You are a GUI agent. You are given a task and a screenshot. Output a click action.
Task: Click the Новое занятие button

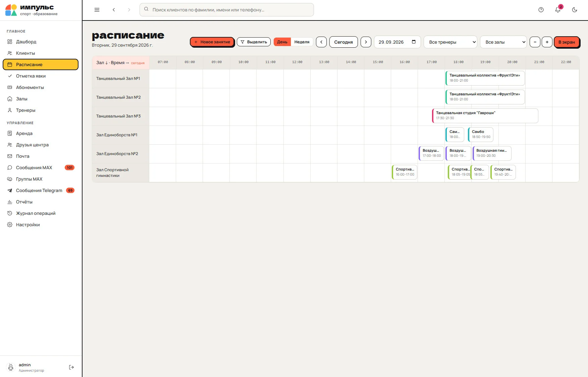[x=212, y=42]
